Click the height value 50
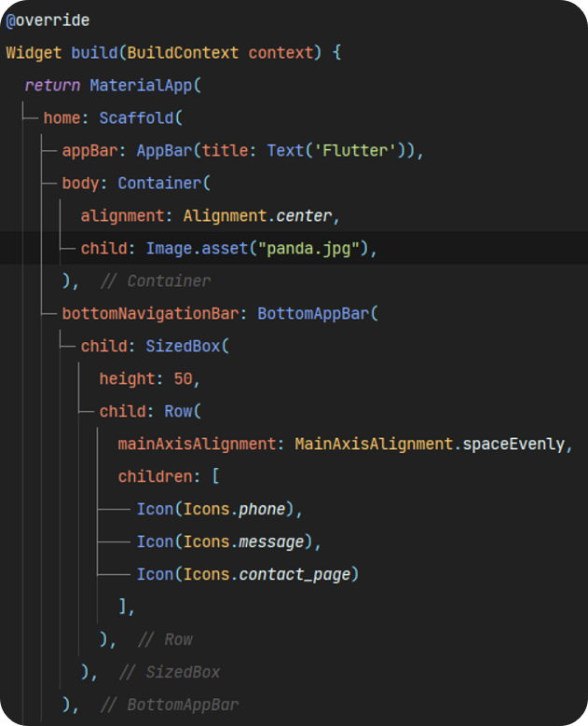The width and height of the screenshot is (588, 726). click(x=183, y=379)
